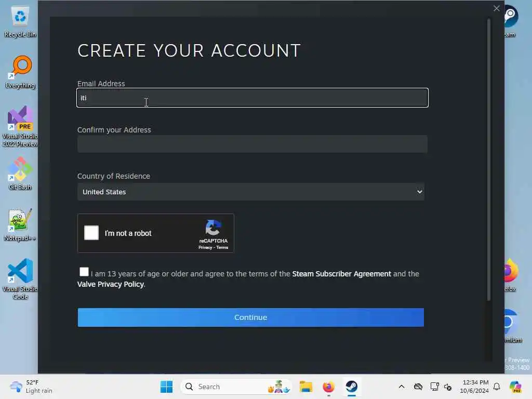Open Visual Studio 2022 Preview desktop icon
The height and width of the screenshot is (399, 532).
pyautogui.click(x=20, y=127)
